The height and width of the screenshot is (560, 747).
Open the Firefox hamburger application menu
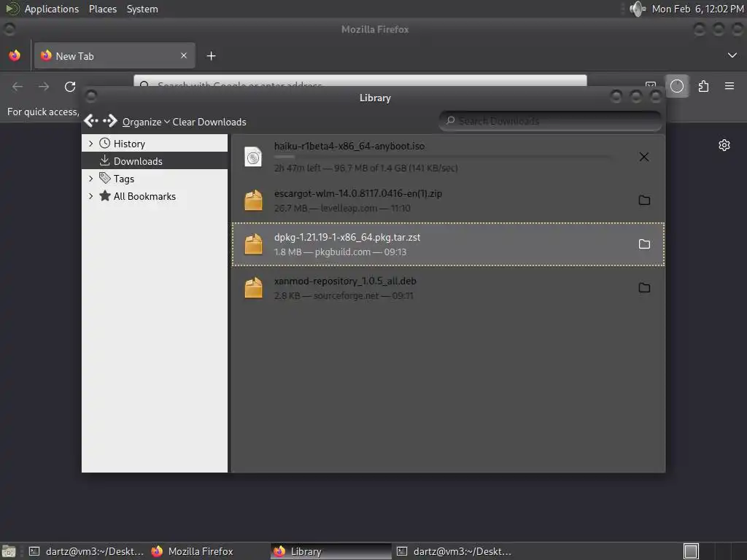coord(729,86)
